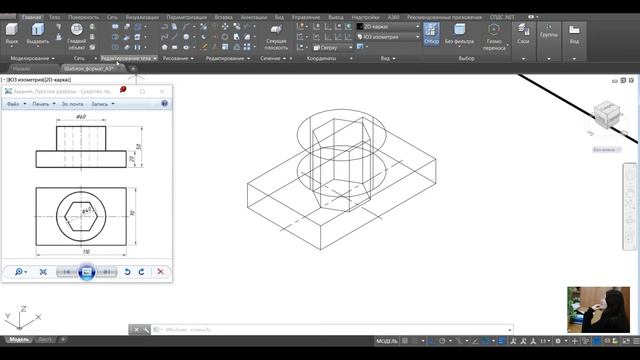Open the ЮЗ изометрия view dropdown

[388, 37]
